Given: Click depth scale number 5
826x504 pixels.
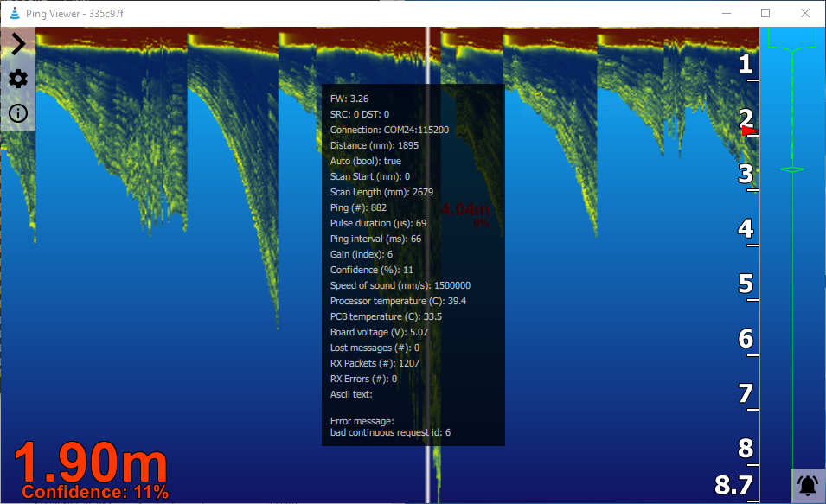Looking at the screenshot, I should pos(746,284).
